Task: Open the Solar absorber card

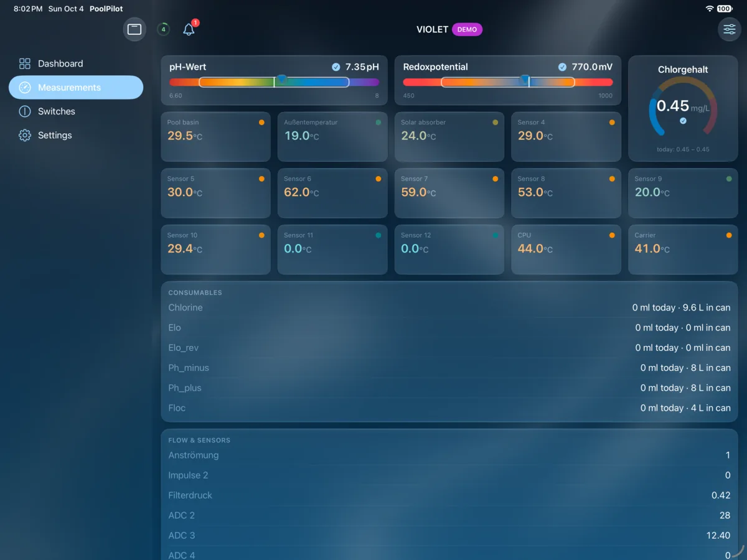Action: tap(449, 136)
